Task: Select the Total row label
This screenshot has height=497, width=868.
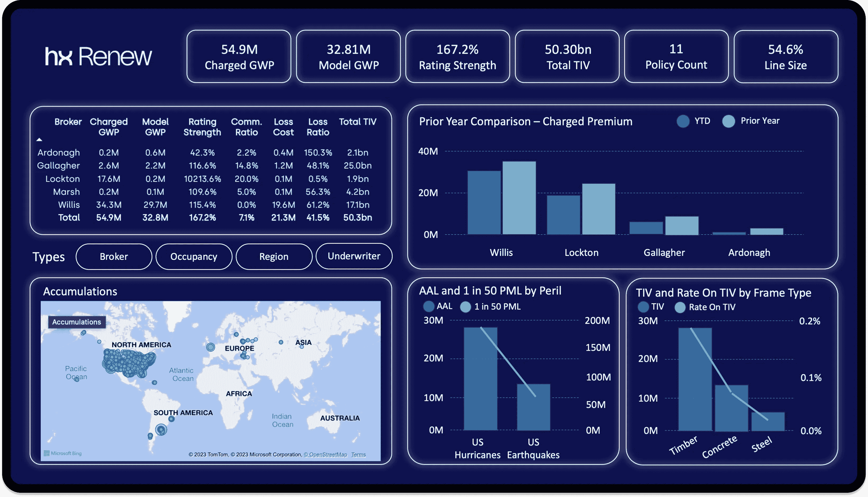Action: click(69, 217)
